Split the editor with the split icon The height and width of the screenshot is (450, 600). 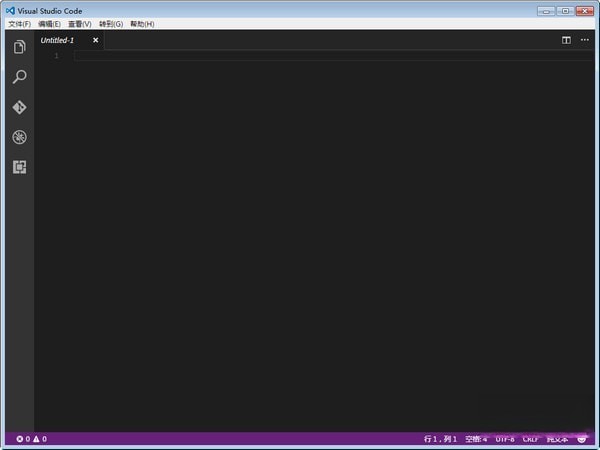point(566,40)
